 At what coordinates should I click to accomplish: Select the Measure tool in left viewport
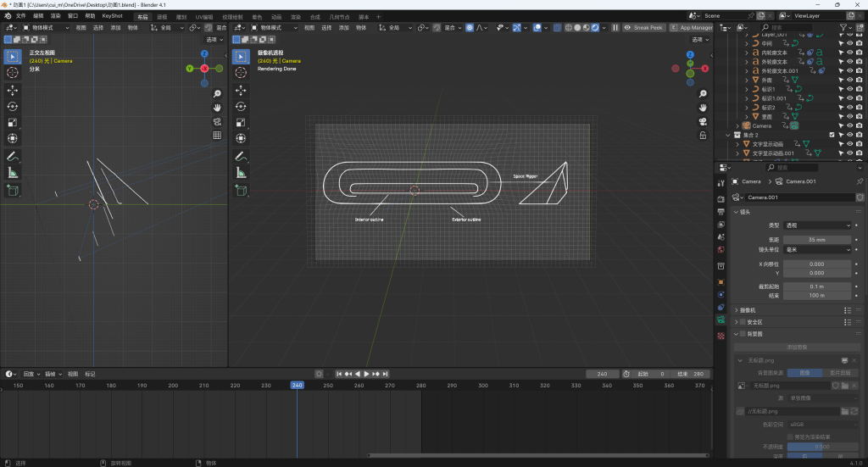[13, 173]
